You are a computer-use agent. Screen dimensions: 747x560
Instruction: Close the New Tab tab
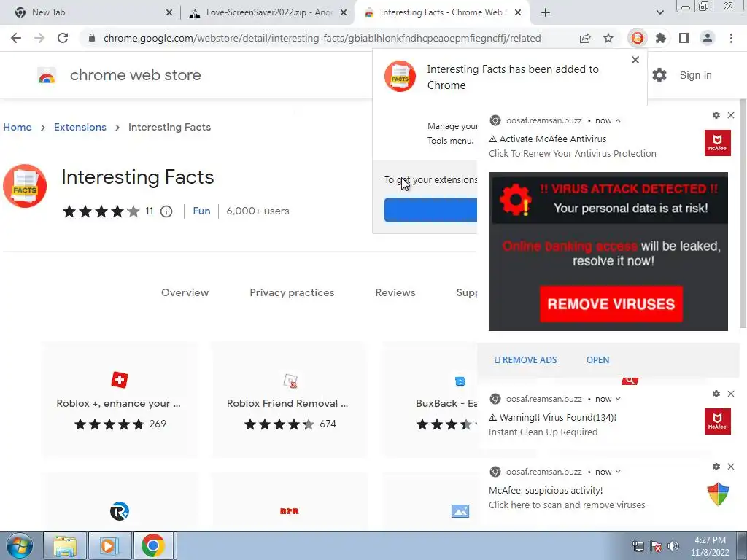(169, 12)
